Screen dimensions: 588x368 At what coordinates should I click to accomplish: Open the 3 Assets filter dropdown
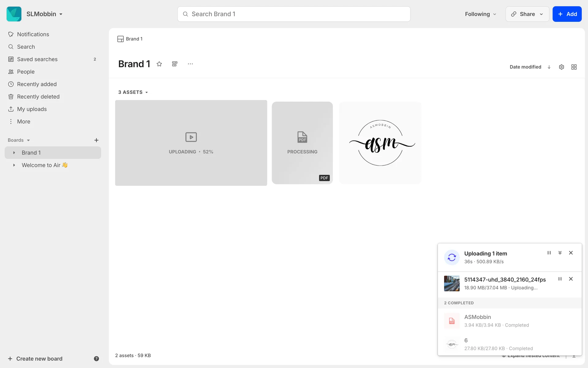[133, 92]
